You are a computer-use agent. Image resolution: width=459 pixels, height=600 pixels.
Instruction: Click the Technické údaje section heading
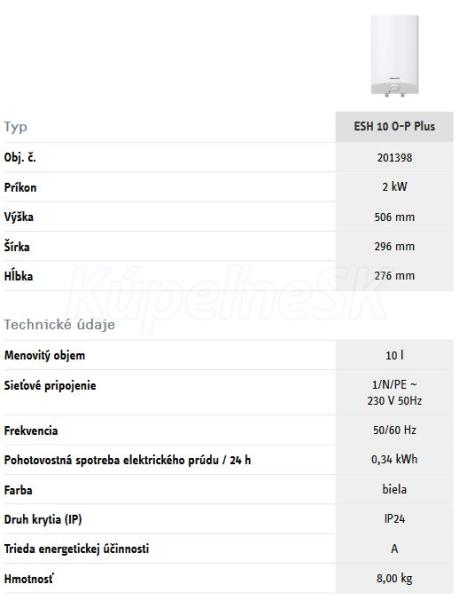pyautogui.click(x=60, y=324)
